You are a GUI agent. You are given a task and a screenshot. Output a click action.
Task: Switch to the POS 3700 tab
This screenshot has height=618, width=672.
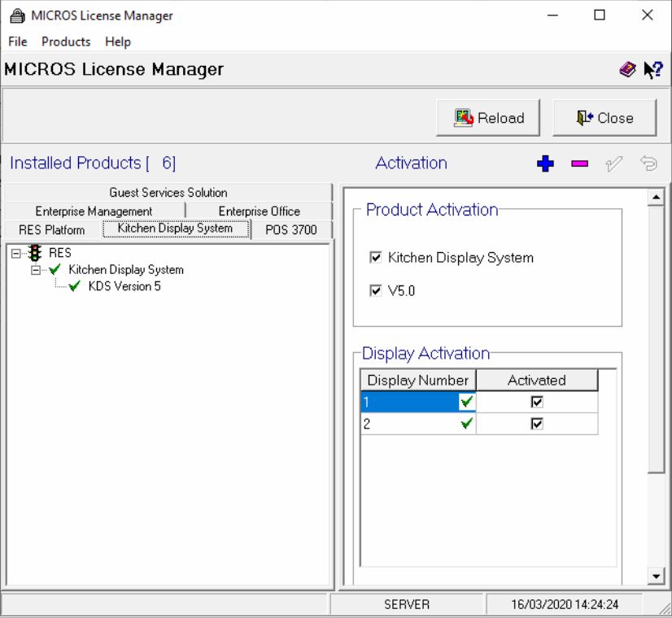[x=291, y=230]
